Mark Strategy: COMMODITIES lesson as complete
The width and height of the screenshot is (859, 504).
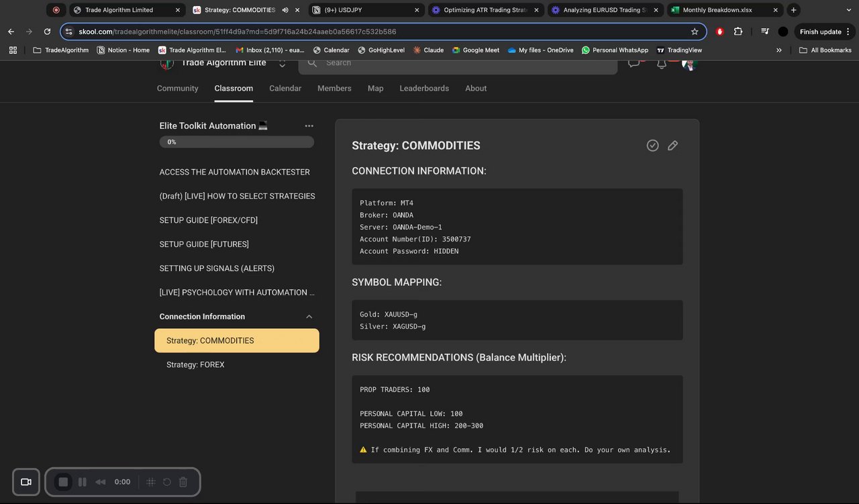pos(652,146)
